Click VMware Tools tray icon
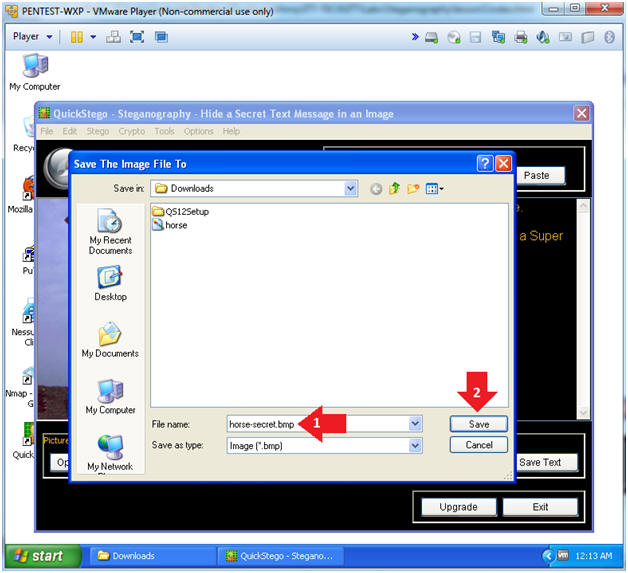 (x=563, y=555)
